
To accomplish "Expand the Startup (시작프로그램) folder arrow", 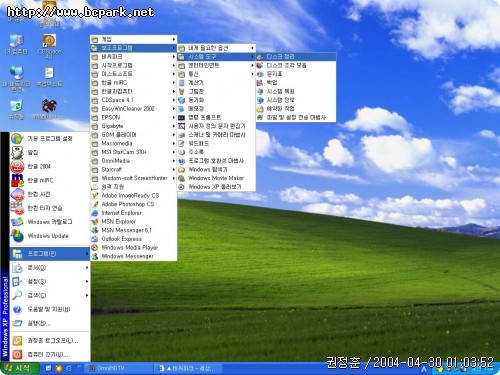I will 174,65.
